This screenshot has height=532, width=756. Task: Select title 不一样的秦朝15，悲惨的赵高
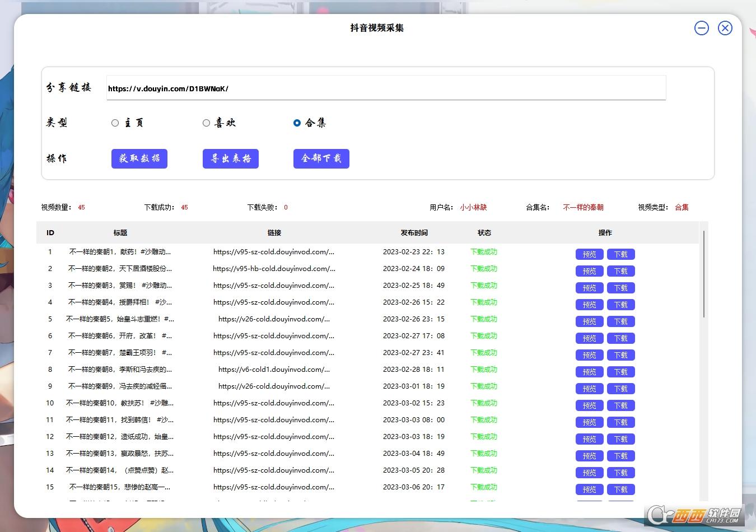pyautogui.click(x=120, y=487)
